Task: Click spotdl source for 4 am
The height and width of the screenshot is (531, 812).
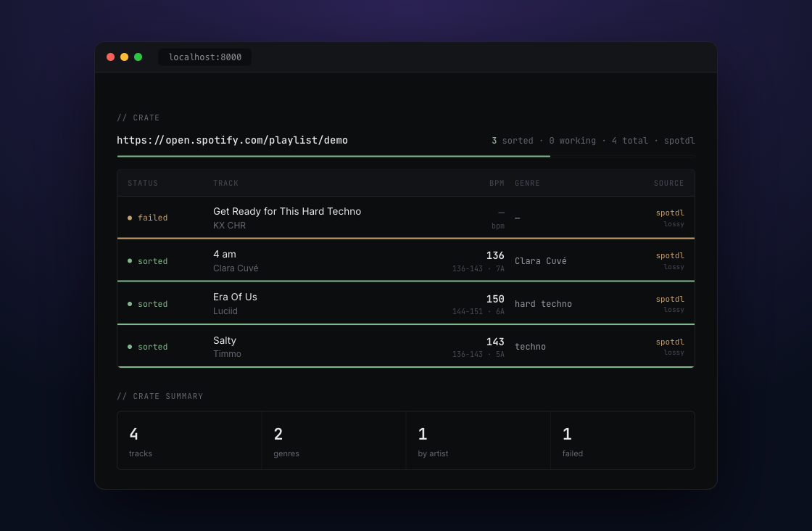Action: 670,256
